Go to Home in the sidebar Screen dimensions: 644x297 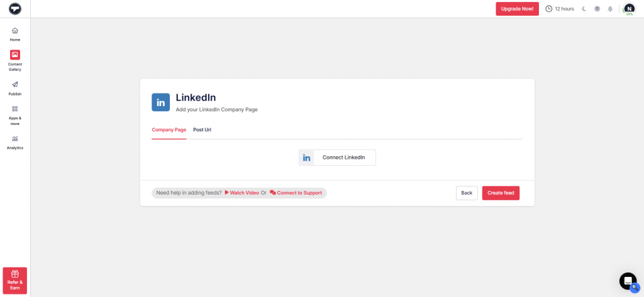[15, 35]
